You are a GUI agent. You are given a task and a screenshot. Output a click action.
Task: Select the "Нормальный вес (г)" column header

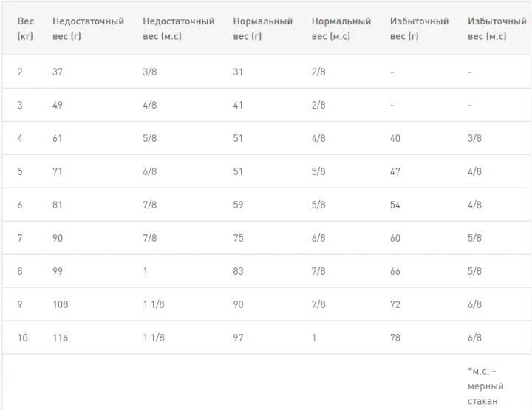(262, 29)
